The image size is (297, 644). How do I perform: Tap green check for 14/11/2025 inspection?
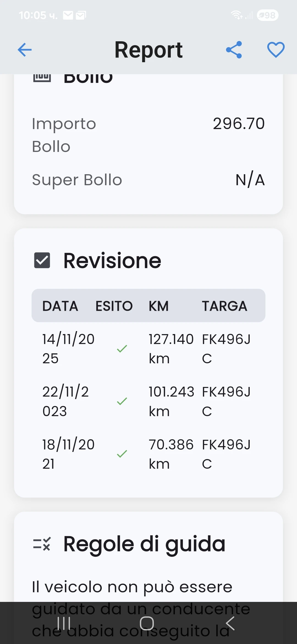pyautogui.click(x=122, y=349)
